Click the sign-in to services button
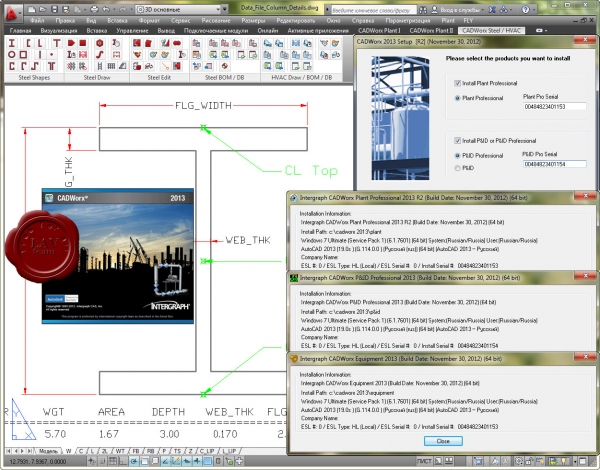This screenshot has height=470, width=600. (x=456, y=10)
